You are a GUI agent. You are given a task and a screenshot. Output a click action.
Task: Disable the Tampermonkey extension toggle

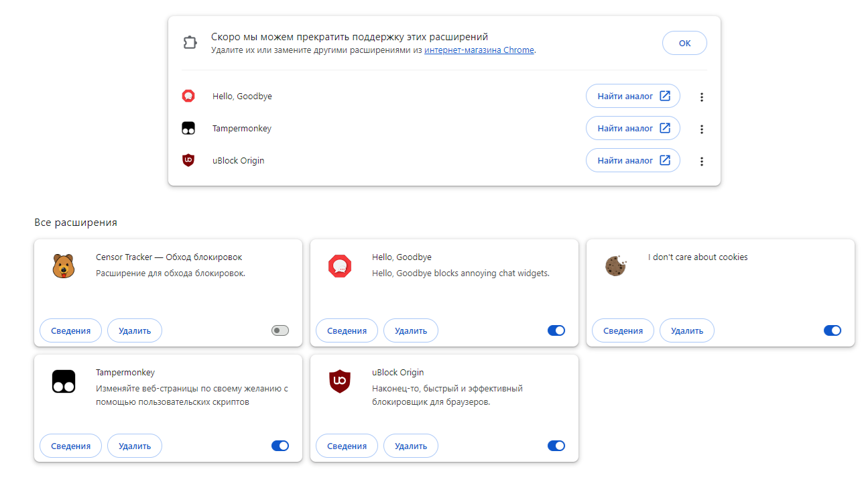280,446
